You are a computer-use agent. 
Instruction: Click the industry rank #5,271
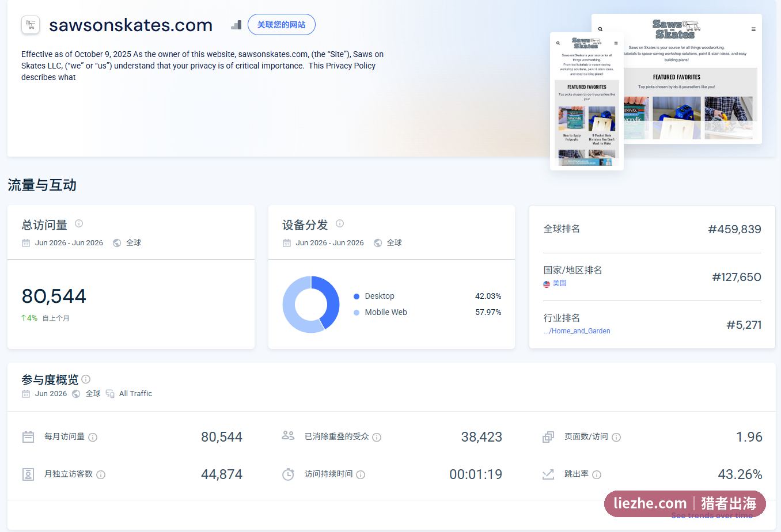744,325
